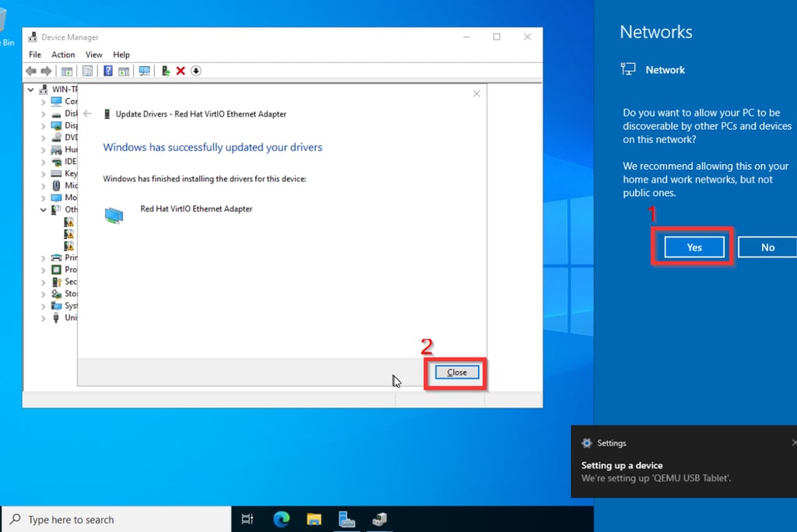Viewport: 797px width, 532px height.
Task: Collapse the Other devices node chevron
Action: click(44, 210)
